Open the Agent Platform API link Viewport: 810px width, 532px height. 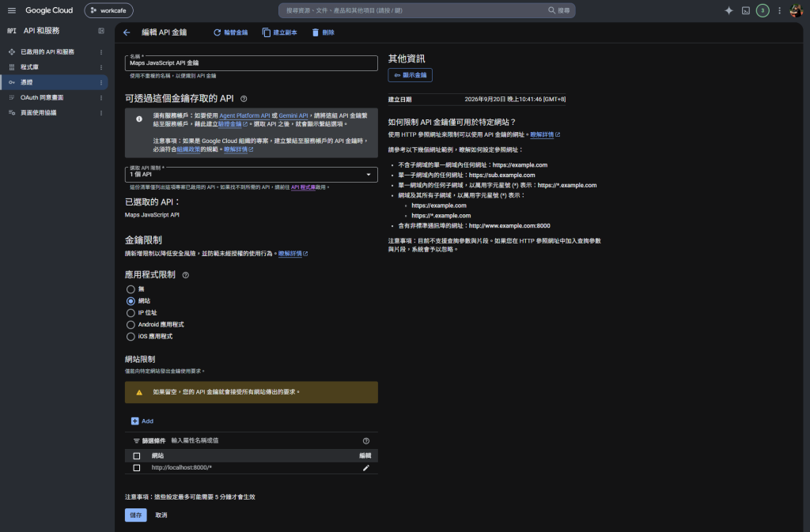click(x=244, y=115)
